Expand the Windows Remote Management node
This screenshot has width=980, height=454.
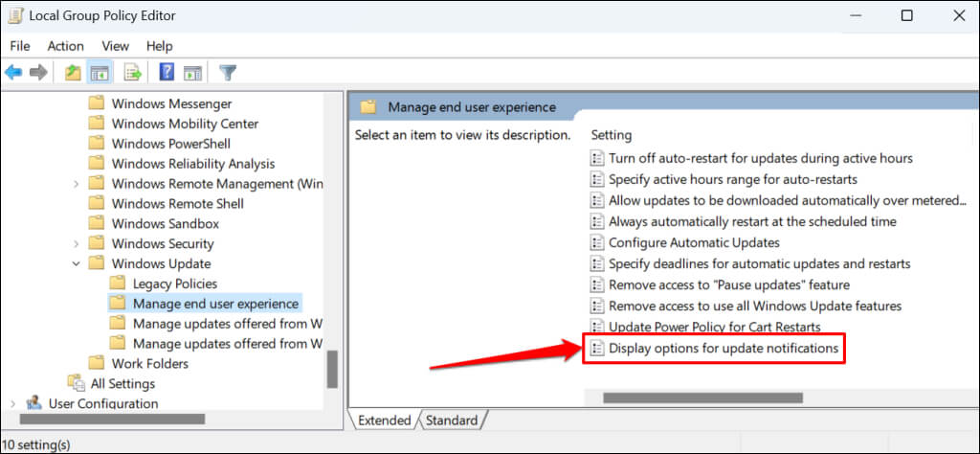(77, 184)
